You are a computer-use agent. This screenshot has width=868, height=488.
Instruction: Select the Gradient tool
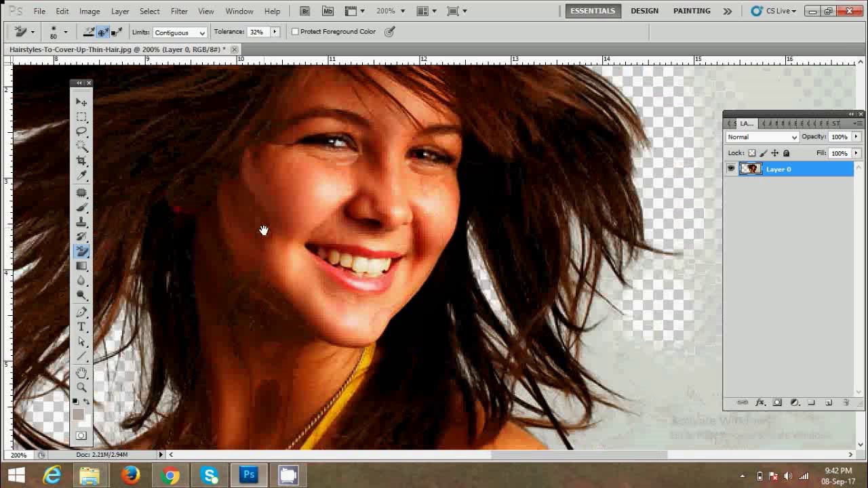coord(81,266)
